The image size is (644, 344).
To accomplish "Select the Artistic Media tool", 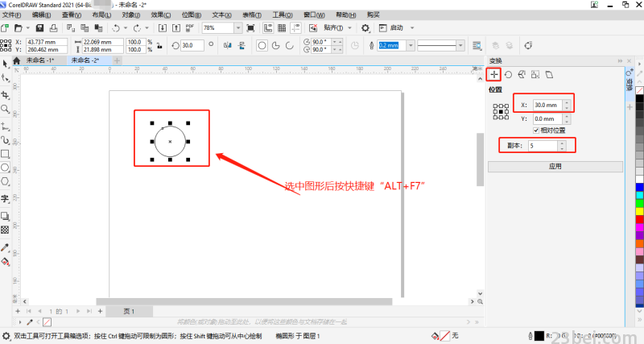I will tap(5, 140).
